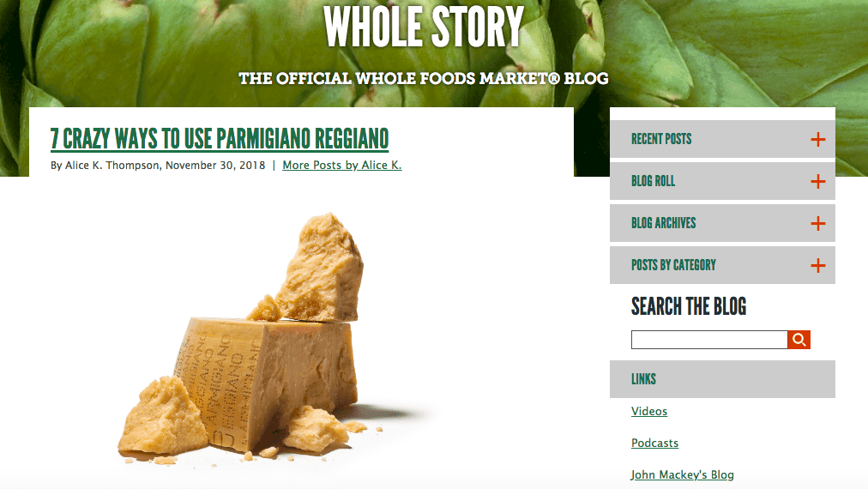The image size is (868, 489).
Task: Expand Recent Posts with plus icon
Action: click(x=817, y=139)
